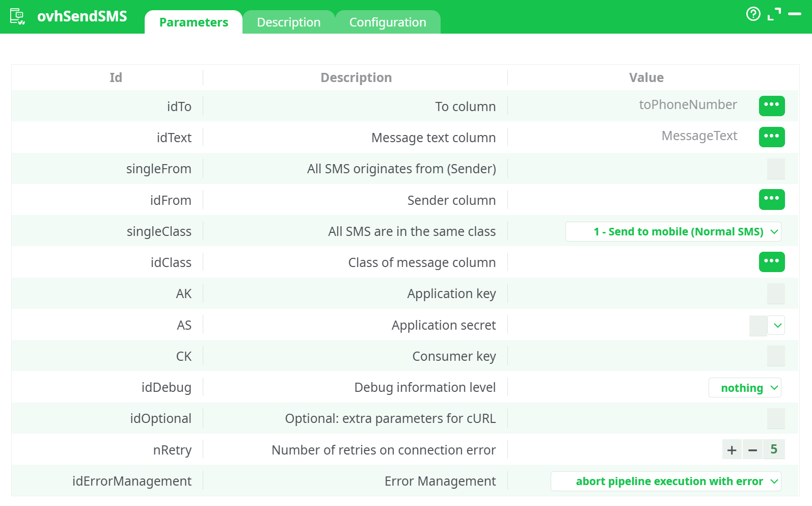The image size is (812, 506).
Task: Click the 'Consumer key' description
Action: (x=454, y=356)
